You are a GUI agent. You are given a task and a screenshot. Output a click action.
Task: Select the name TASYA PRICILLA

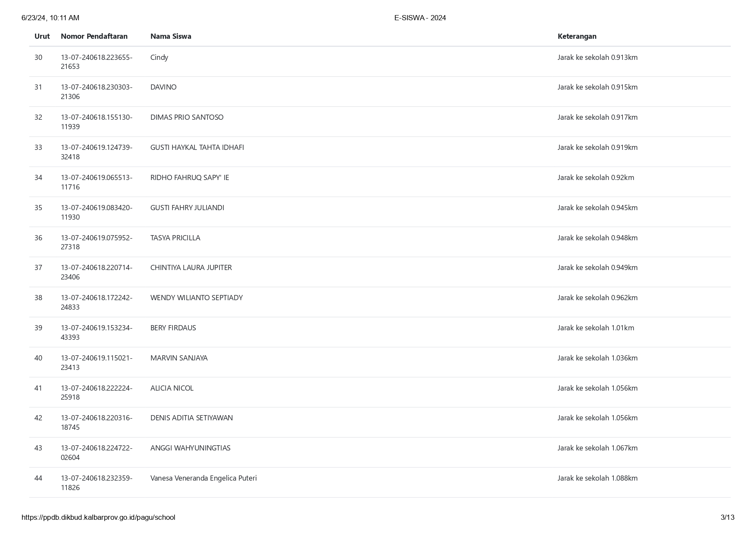click(175, 238)
